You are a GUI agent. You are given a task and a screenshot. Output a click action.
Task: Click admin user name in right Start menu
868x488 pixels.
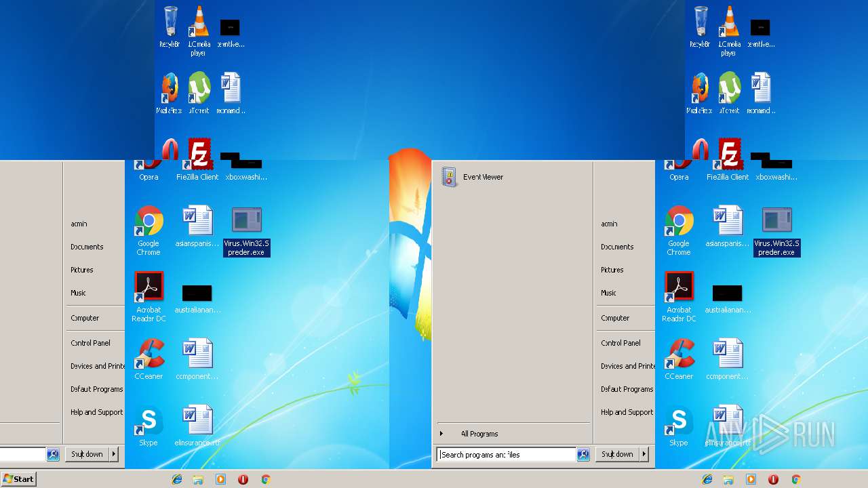click(x=609, y=224)
